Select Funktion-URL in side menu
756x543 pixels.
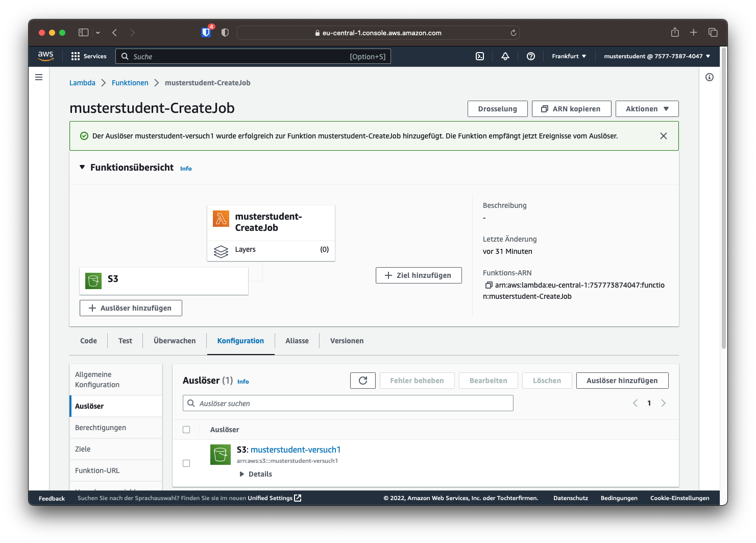(116, 470)
